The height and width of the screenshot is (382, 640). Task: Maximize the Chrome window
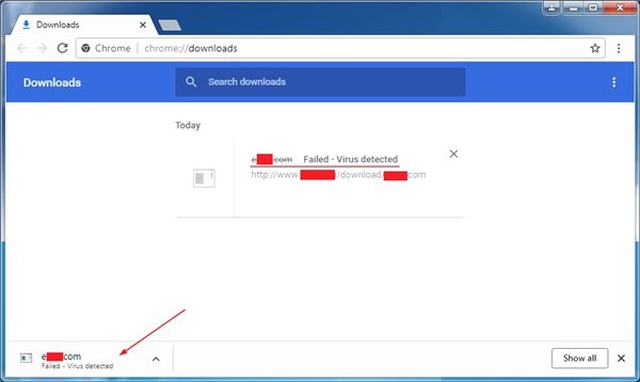point(593,7)
